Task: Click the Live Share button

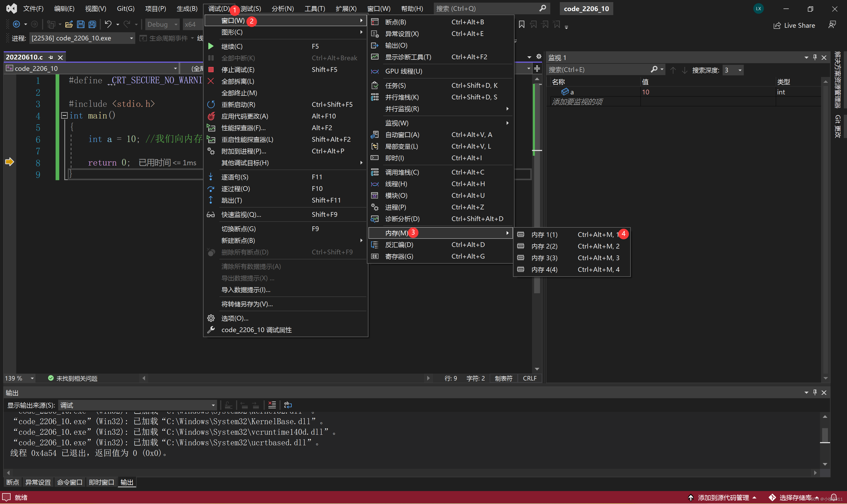Action: point(794,25)
